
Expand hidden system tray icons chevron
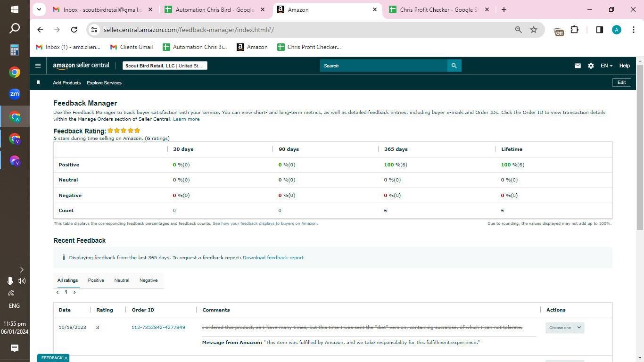tap(22, 270)
